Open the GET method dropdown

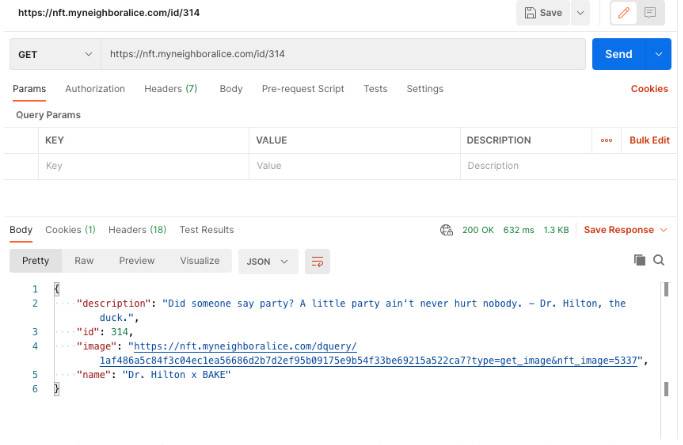tap(55, 54)
